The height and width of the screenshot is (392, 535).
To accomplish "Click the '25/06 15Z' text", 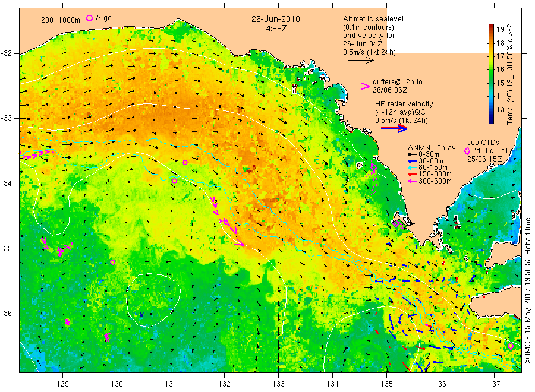I will tap(484, 159).
